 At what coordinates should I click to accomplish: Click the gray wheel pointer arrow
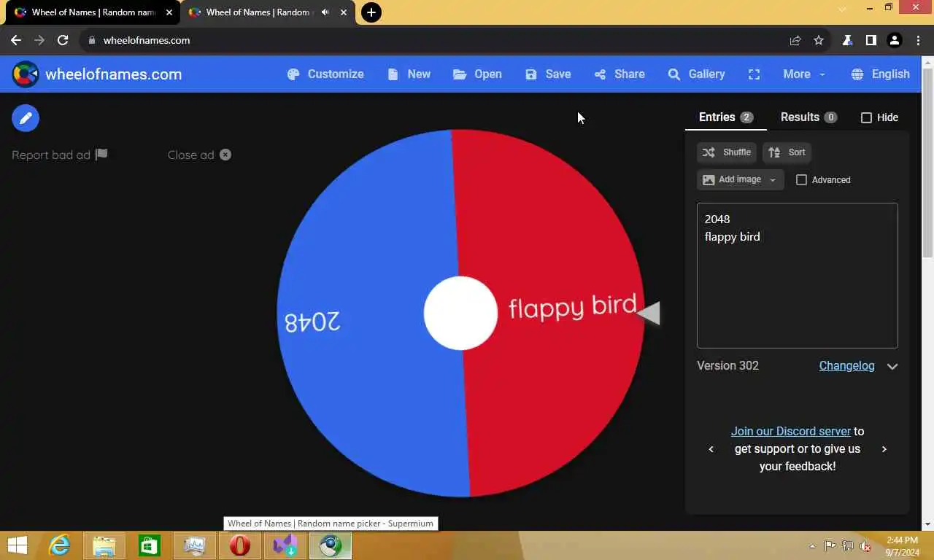pyautogui.click(x=649, y=314)
